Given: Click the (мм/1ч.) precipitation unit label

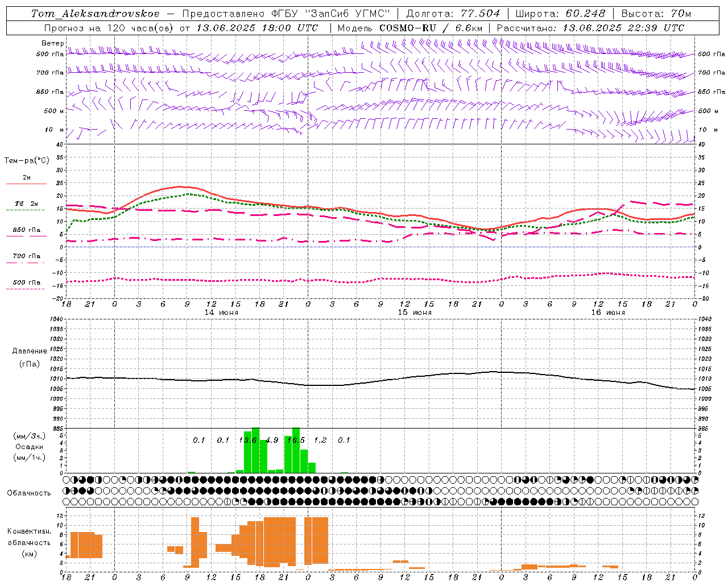Looking at the screenshot, I should tap(29, 458).
